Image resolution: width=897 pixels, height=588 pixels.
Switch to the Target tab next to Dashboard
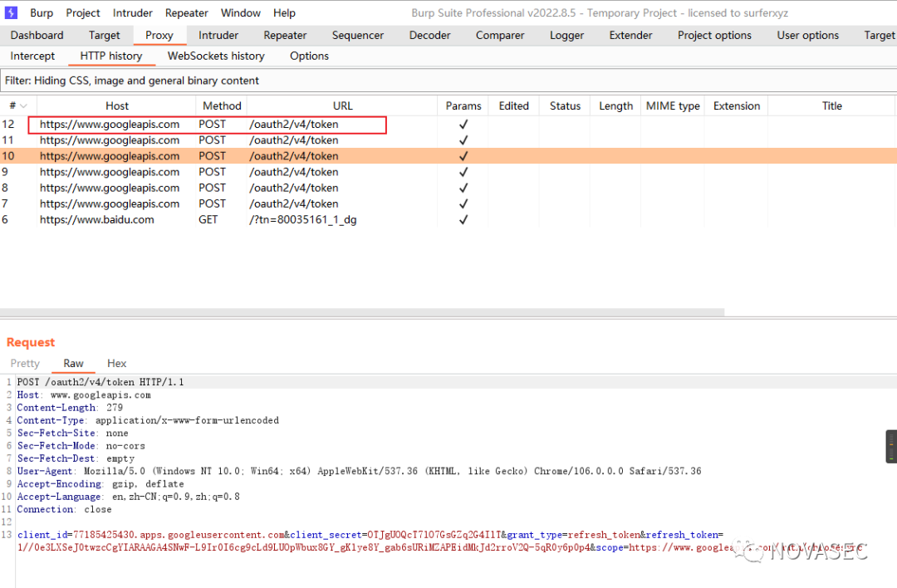point(105,35)
